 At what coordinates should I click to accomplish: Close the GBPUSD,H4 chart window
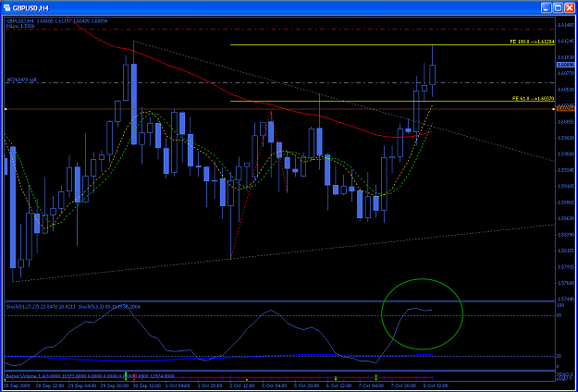coord(569,7)
